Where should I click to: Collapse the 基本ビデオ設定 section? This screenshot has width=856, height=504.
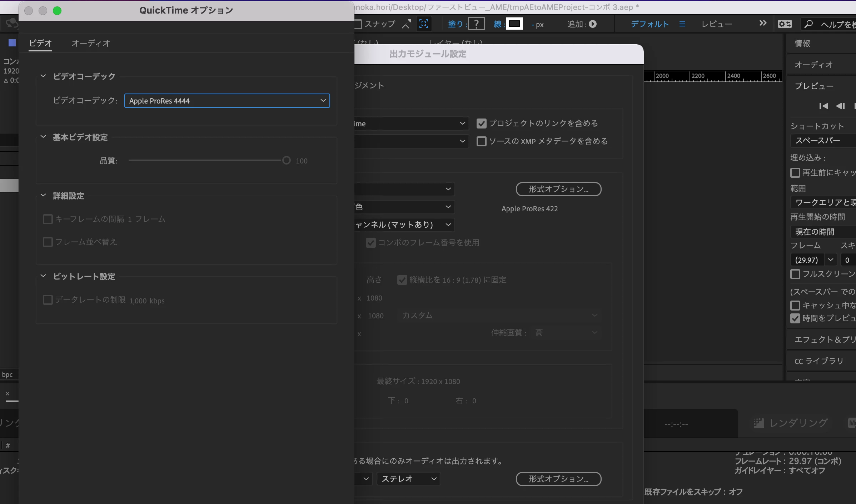point(43,137)
